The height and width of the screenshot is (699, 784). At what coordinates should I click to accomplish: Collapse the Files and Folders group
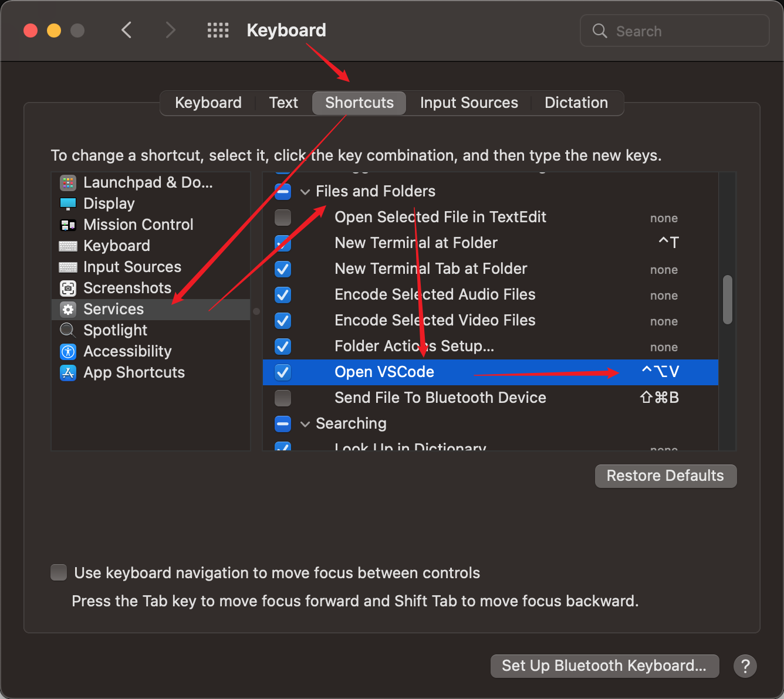(305, 192)
